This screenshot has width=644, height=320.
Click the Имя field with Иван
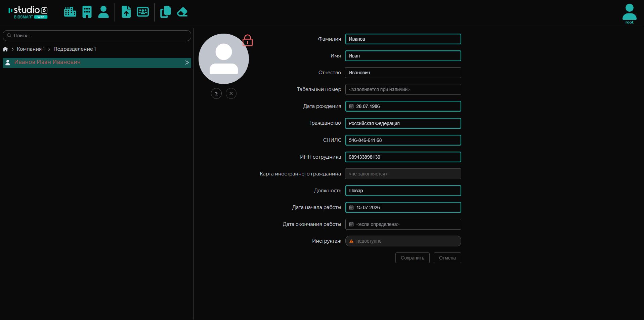click(403, 56)
